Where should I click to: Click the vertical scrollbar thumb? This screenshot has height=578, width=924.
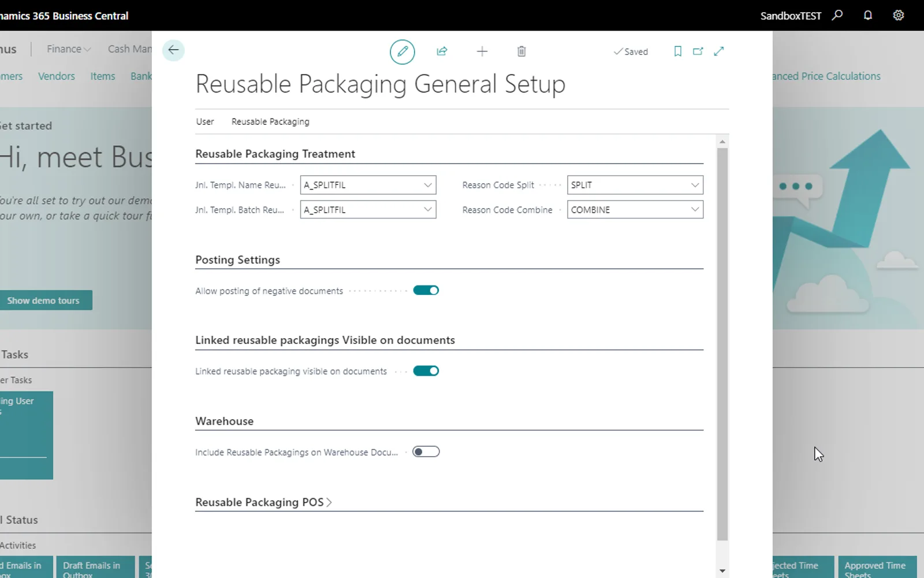coord(722,344)
